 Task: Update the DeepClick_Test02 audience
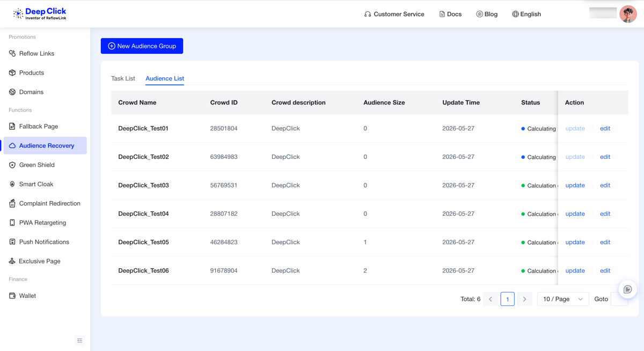click(x=575, y=157)
